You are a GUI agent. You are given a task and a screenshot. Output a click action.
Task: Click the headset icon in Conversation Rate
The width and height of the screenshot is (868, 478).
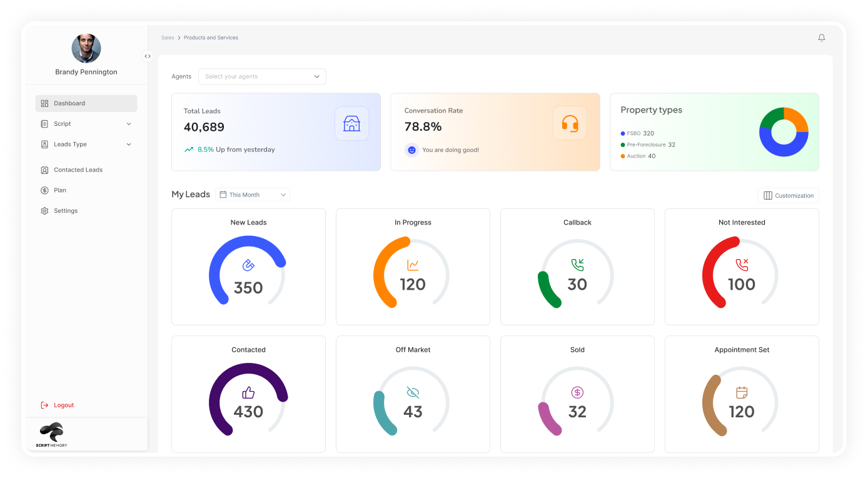(569, 123)
